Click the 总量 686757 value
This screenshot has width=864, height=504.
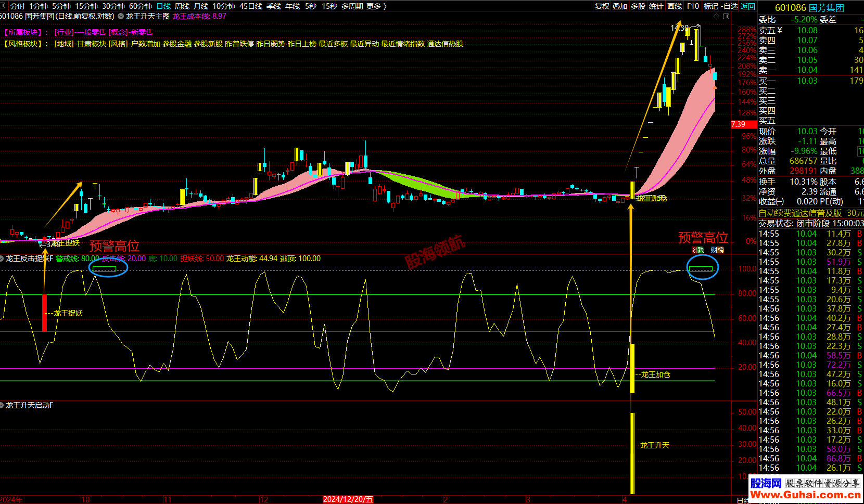pyautogui.click(x=804, y=161)
